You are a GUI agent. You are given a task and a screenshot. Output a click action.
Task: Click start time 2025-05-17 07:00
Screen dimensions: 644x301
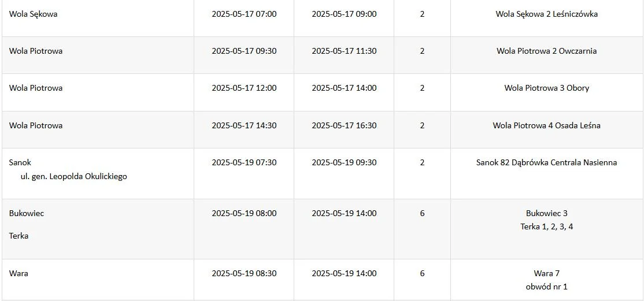point(244,14)
